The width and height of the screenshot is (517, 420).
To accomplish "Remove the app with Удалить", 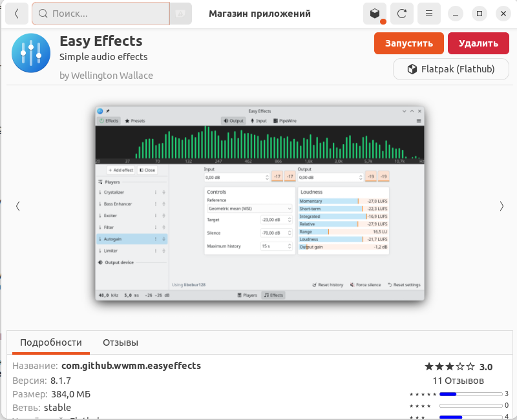I will [478, 43].
